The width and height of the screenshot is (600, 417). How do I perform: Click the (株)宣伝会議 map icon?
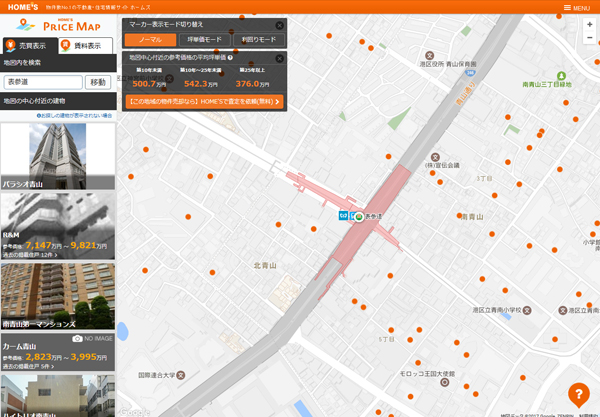tap(435, 157)
